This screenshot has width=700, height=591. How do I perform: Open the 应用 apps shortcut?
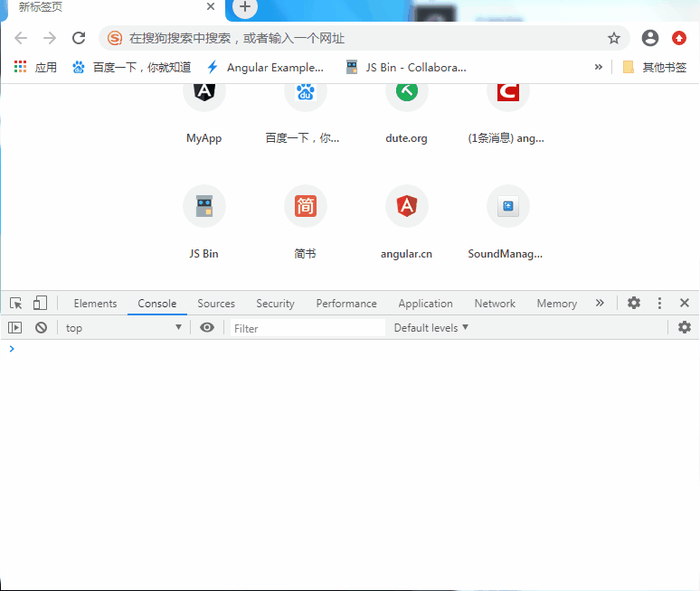pos(35,68)
